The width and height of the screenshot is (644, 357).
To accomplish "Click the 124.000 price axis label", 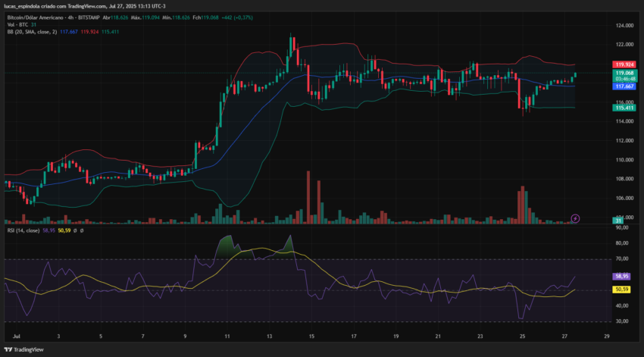I will (624, 26).
